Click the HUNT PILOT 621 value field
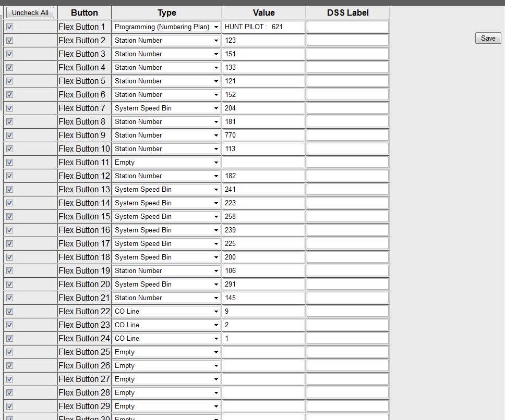This screenshot has width=505, height=420. tap(263, 27)
